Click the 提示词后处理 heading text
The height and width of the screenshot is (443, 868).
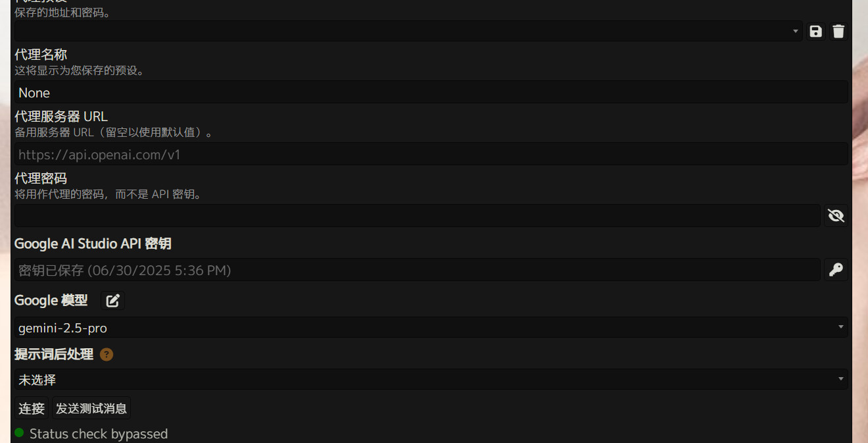point(54,354)
